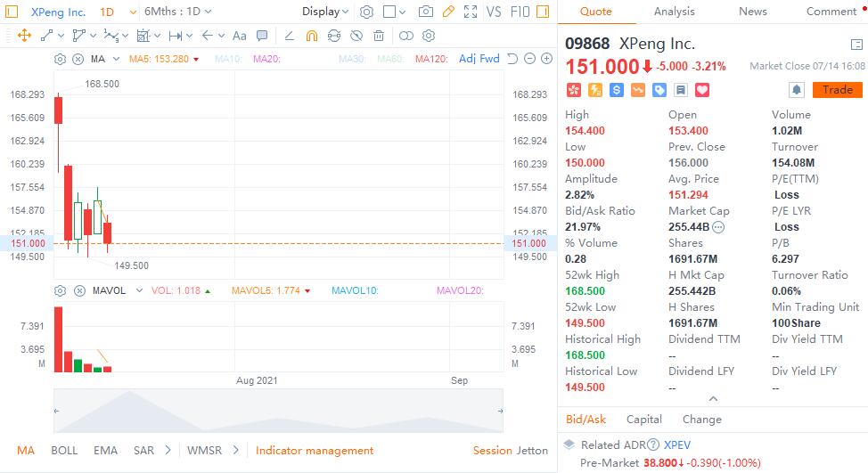Take a chart screenshot with camera icon
The height and width of the screenshot is (473, 868).
tap(426, 12)
